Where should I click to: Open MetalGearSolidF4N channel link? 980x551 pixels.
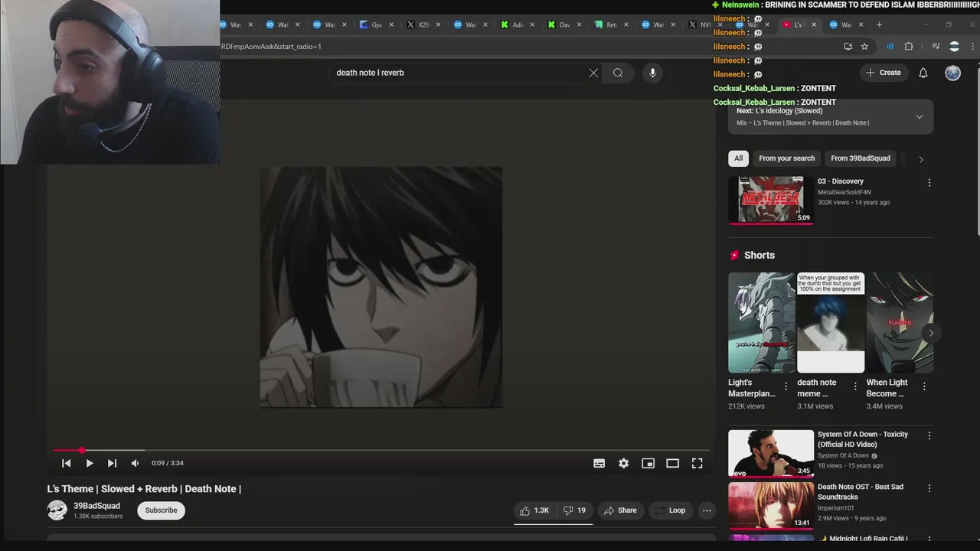coord(844,192)
